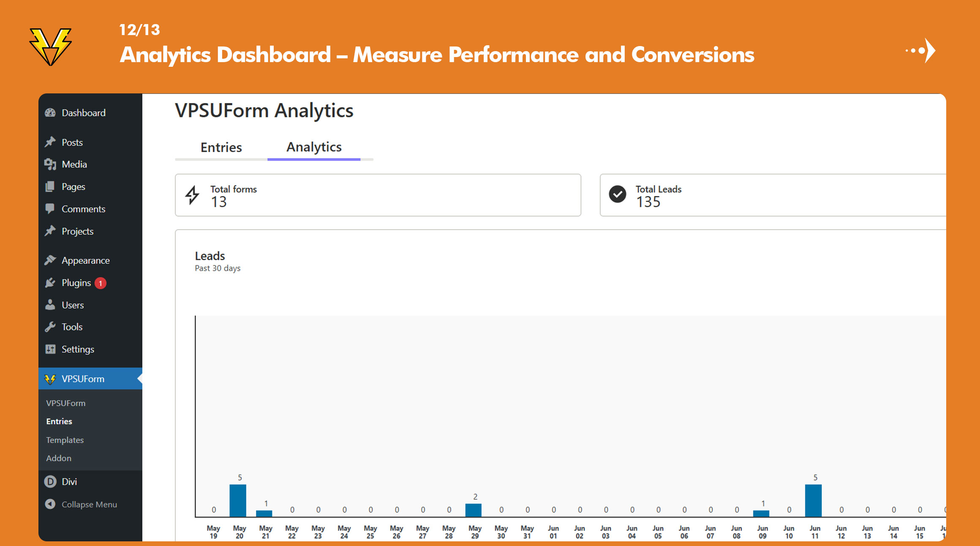Click the Appearance paintbrush icon
The width and height of the screenshot is (980, 546).
tap(50, 260)
